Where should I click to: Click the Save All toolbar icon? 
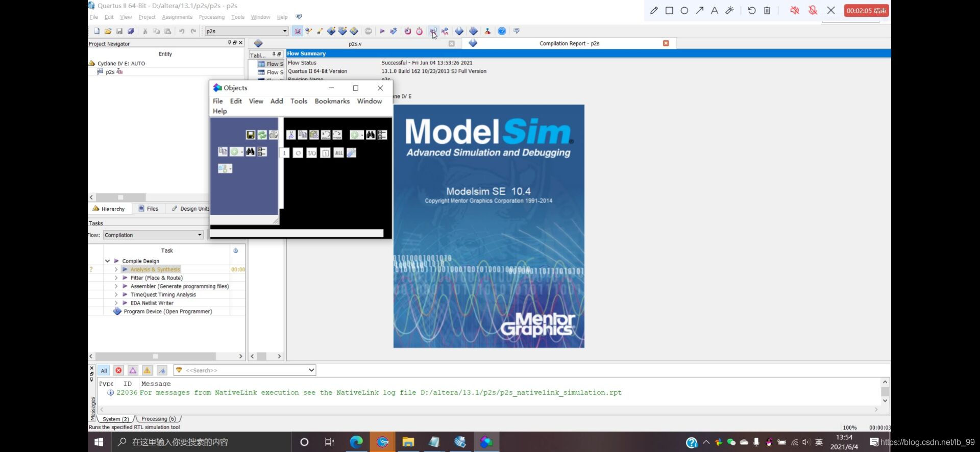[x=131, y=31]
